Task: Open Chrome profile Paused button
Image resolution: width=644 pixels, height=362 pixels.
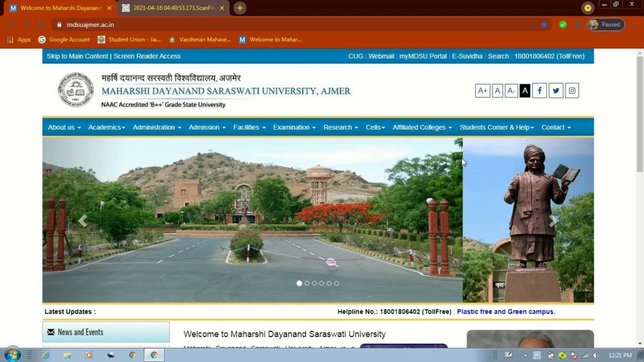Action: pos(606,25)
